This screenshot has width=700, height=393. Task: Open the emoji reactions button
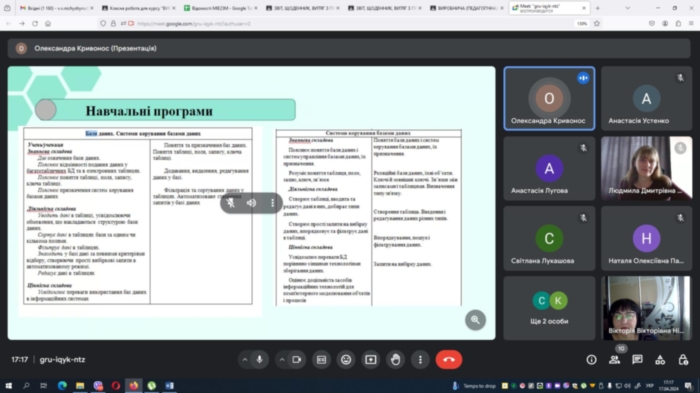pyautogui.click(x=346, y=360)
